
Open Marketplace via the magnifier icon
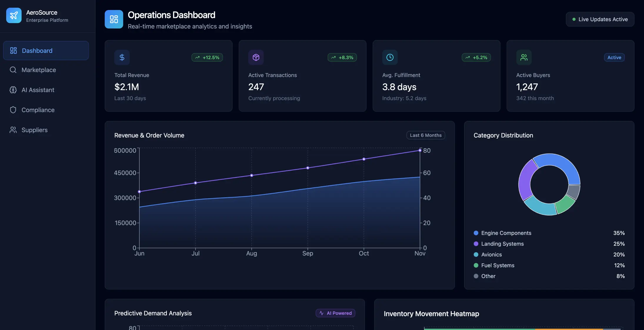tap(14, 70)
